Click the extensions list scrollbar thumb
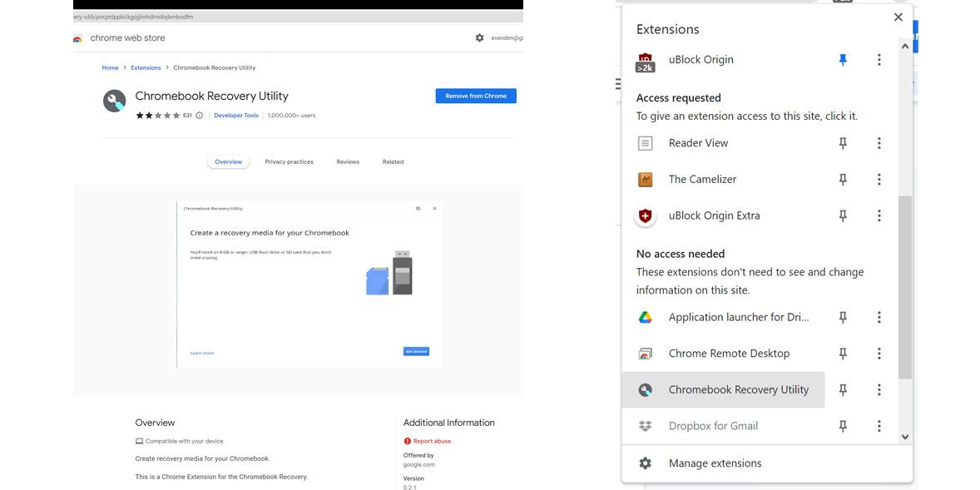This screenshot has width=980, height=490. (904, 286)
